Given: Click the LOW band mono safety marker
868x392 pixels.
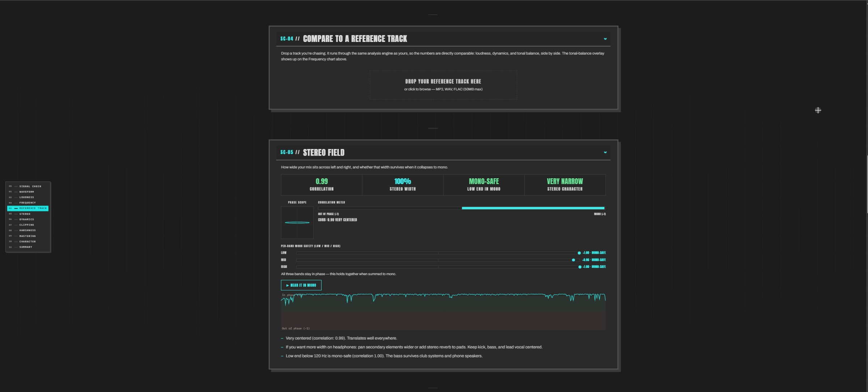Looking at the screenshot, I should pos(579,253).
